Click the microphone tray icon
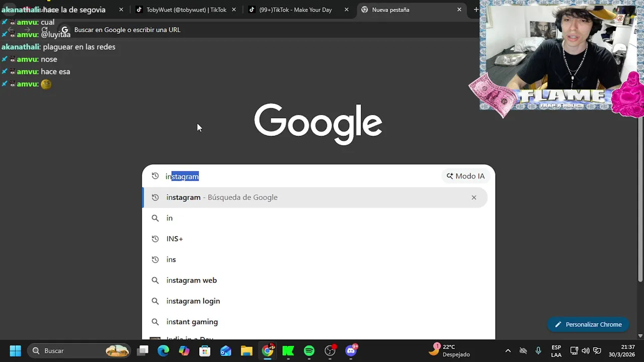The image size is (644, 362). (x=538, y=350)
